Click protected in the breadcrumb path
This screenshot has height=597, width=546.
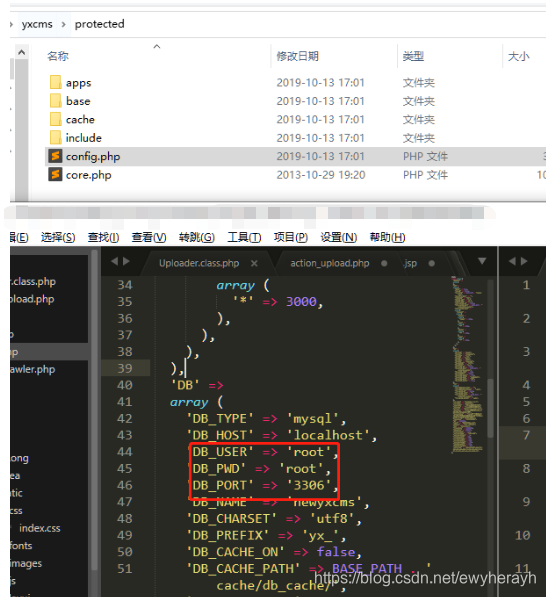[99, 24]
